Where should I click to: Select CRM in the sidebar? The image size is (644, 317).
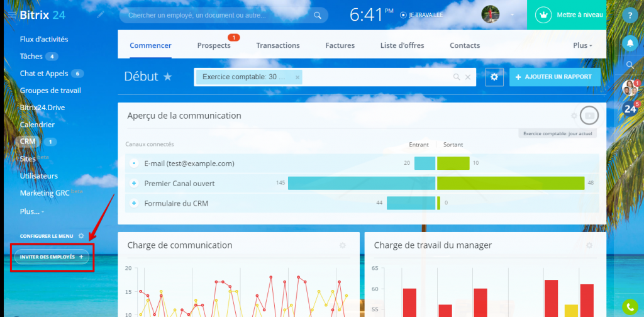point(28,142)
